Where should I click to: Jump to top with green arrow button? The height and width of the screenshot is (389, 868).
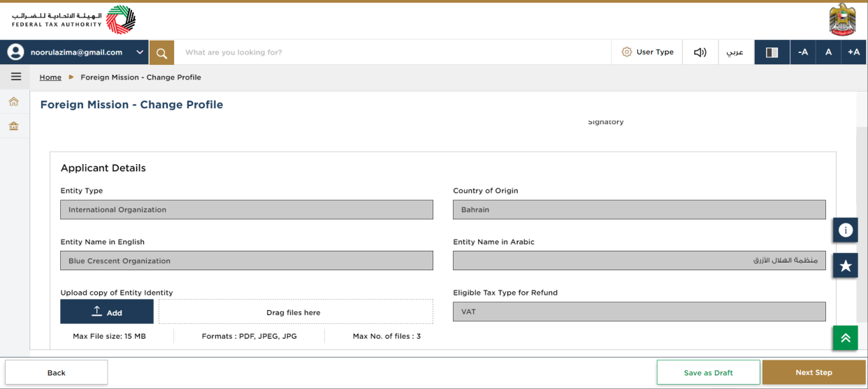846,338
